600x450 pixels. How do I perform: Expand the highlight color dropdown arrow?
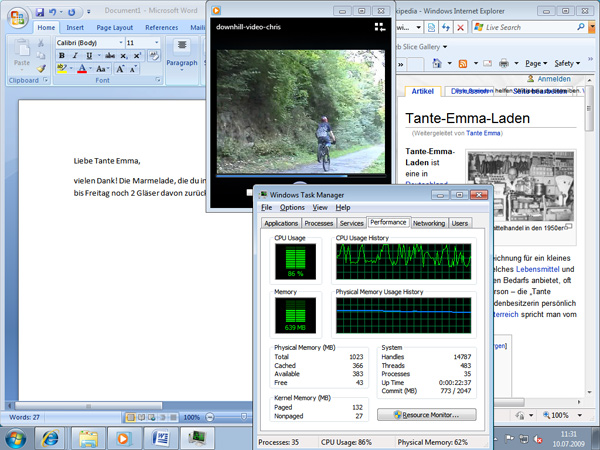click(71, 69)
